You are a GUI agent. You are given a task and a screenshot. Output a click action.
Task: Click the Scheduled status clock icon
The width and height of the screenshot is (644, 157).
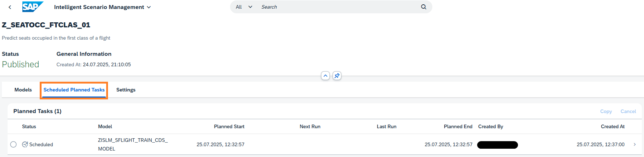click(x=25, y=144)
